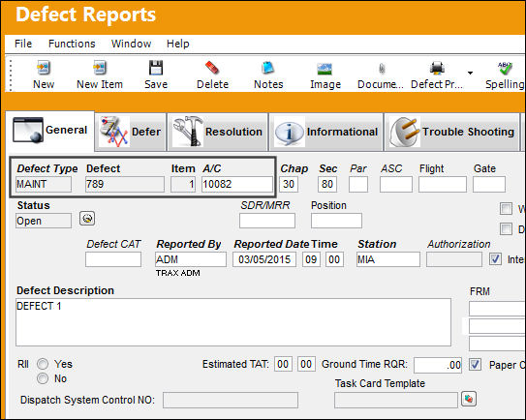Open the Document attachments paperclip icon

point(382,69)
